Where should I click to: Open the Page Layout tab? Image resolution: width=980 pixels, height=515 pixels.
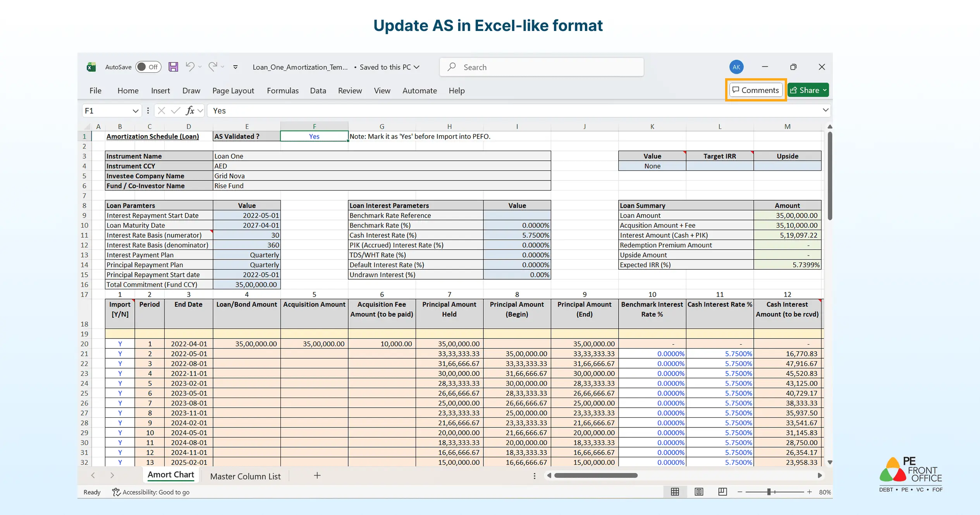(x=233, y=91)
